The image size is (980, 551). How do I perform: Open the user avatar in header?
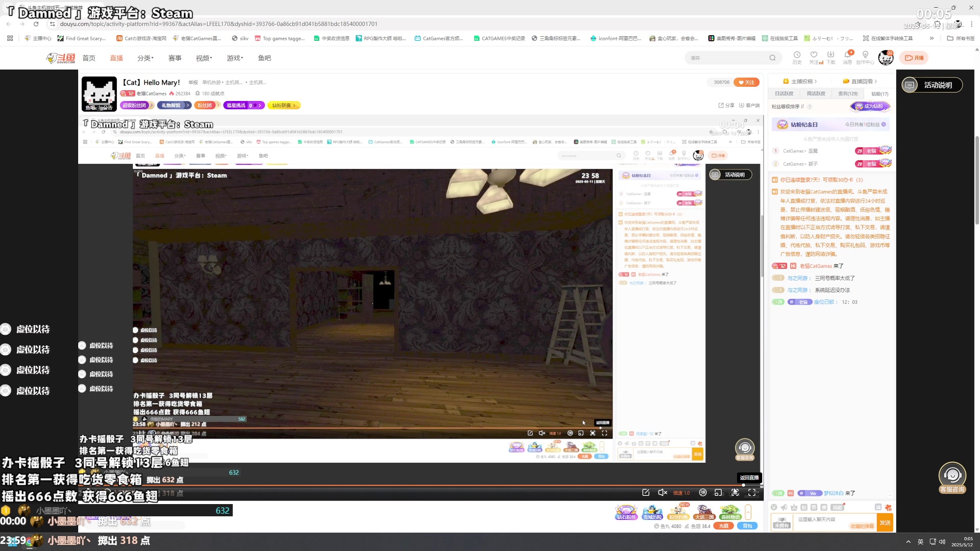886,58
